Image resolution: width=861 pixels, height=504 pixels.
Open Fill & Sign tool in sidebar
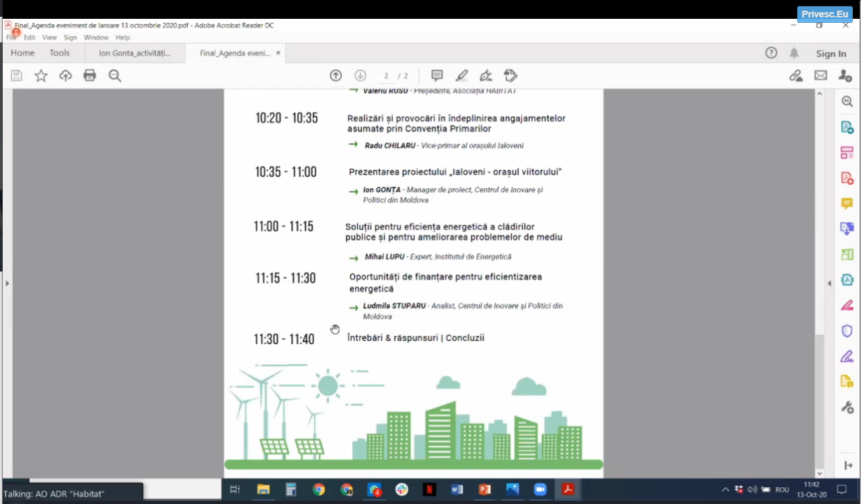click(847, 356)
